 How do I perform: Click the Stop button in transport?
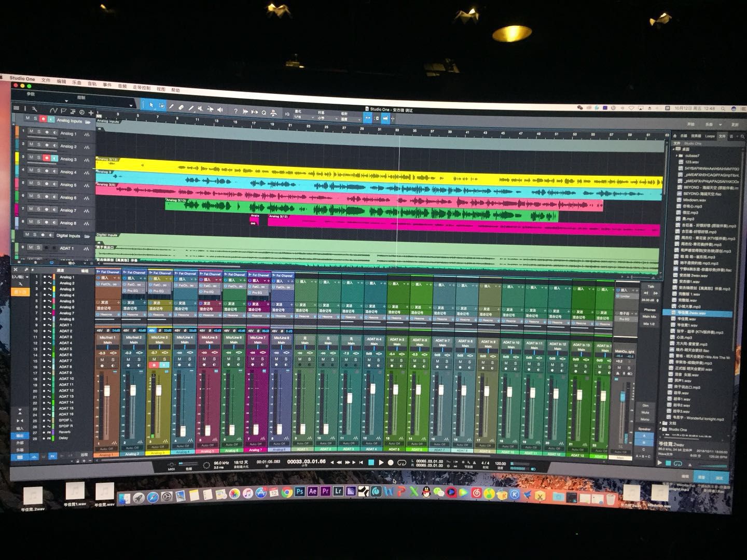[371, 463]
